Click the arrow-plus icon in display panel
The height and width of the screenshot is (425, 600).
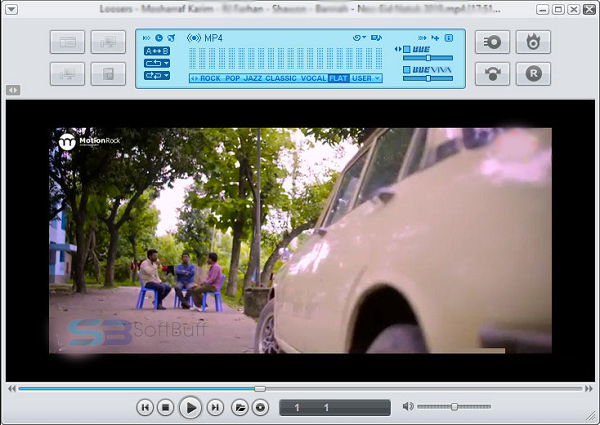coord(435,38)
